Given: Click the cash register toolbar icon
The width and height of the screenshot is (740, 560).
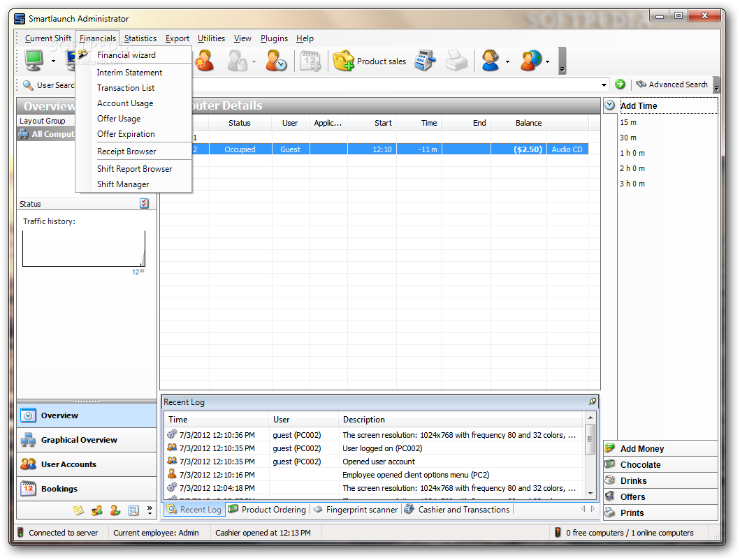Looking at the screenshot, I should point(425,60).
